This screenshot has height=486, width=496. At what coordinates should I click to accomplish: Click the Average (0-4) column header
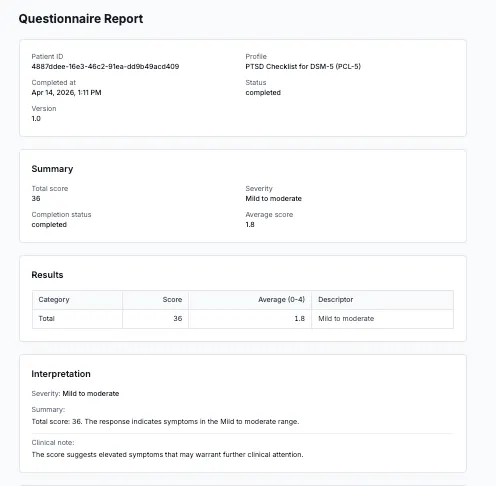point(250,300)
